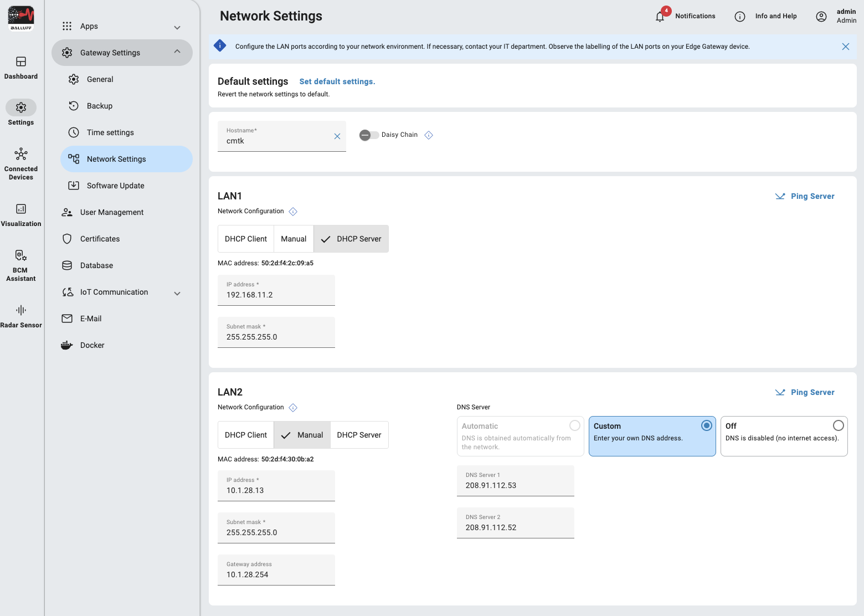Click the Set default settings link
The height and width of the screenshot is (616, 864).
[337, 81]
